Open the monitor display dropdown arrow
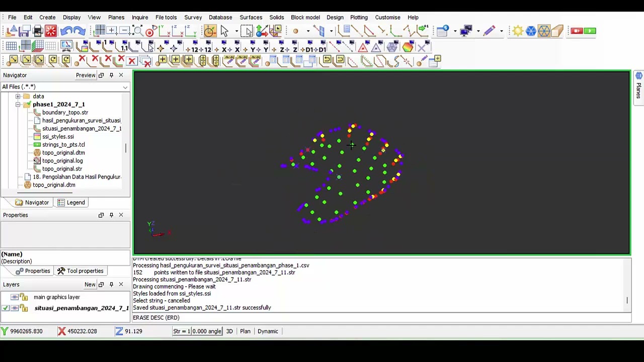Image resolution: width=644 pixels, height=362 pixels. coord(478,31)
